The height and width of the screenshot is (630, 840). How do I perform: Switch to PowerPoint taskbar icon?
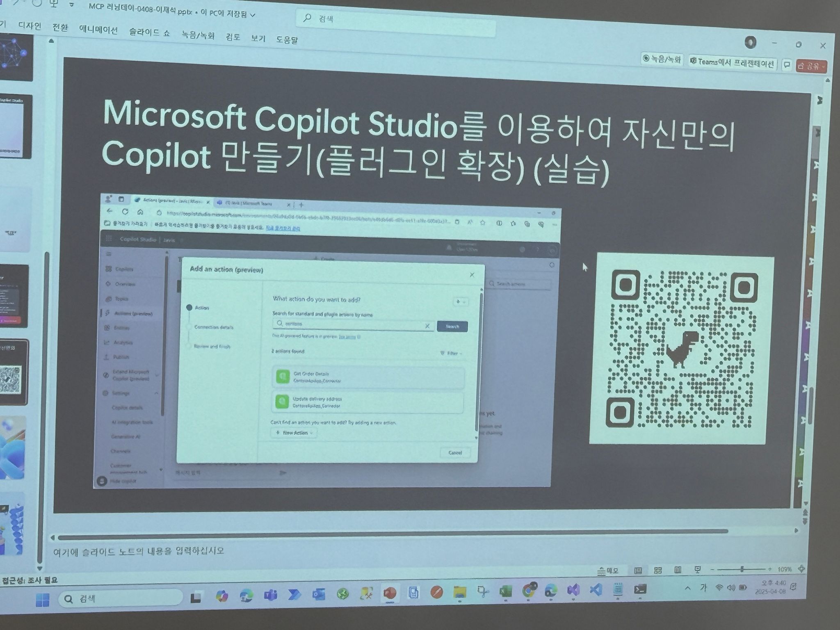tap(389, 593)
